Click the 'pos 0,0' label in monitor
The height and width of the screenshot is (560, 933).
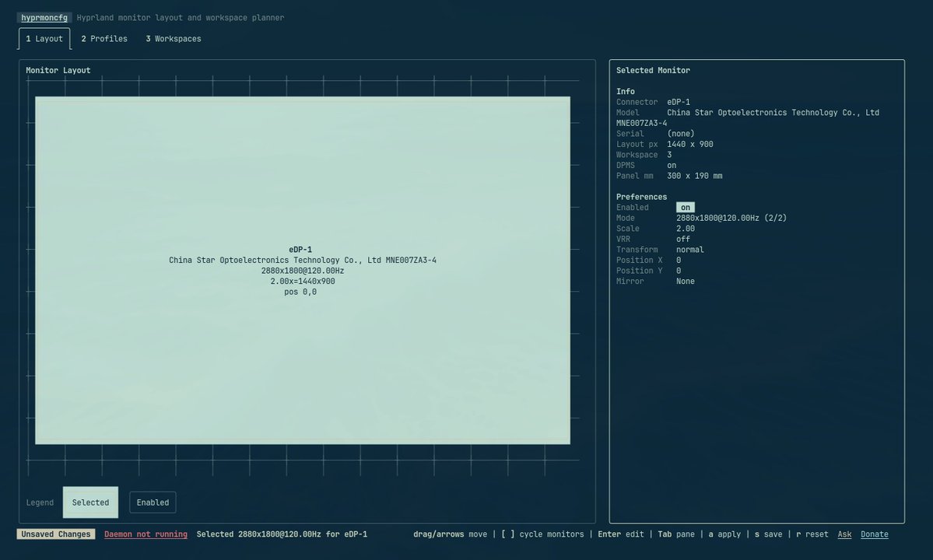coord(300,292)
